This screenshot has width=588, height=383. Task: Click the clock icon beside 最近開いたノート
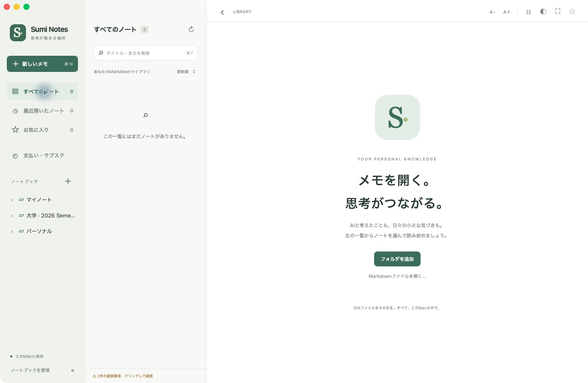pos(15,111)
